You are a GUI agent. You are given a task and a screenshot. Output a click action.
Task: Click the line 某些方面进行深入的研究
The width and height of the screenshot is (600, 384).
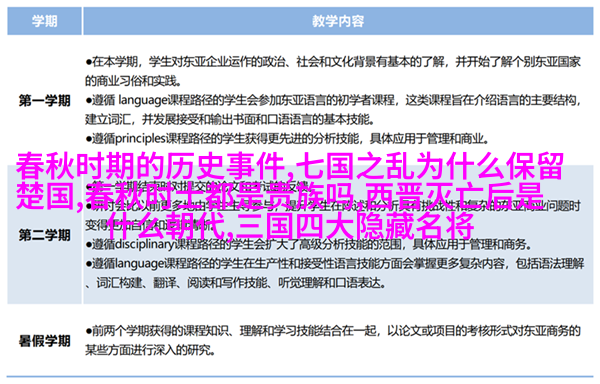click(150, 350)
